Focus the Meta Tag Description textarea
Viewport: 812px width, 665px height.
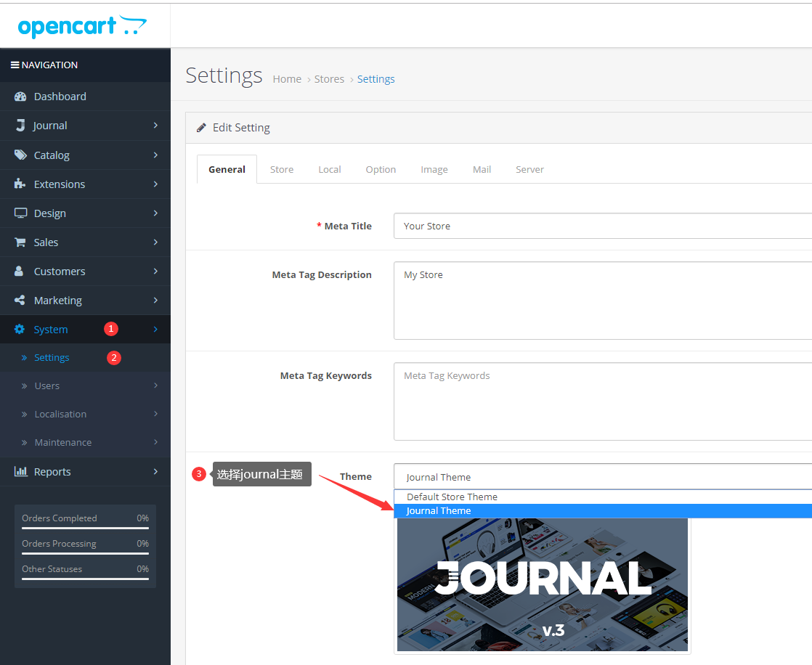[603, 301]
